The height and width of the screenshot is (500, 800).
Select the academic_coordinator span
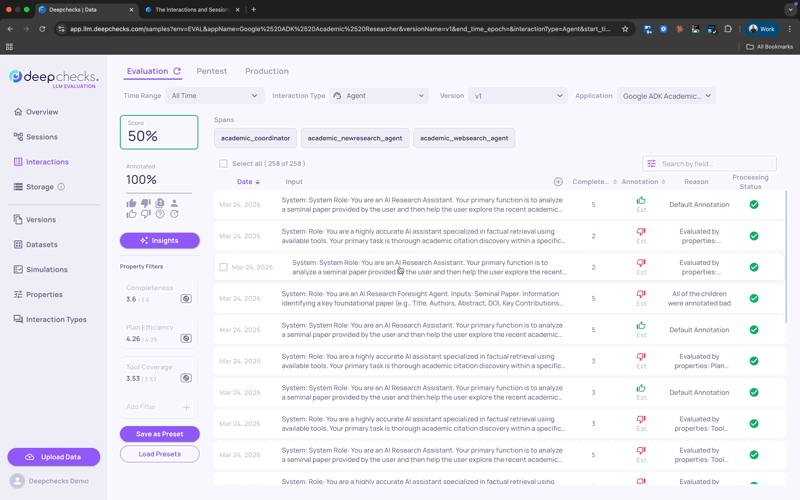[x=256, y=138]
